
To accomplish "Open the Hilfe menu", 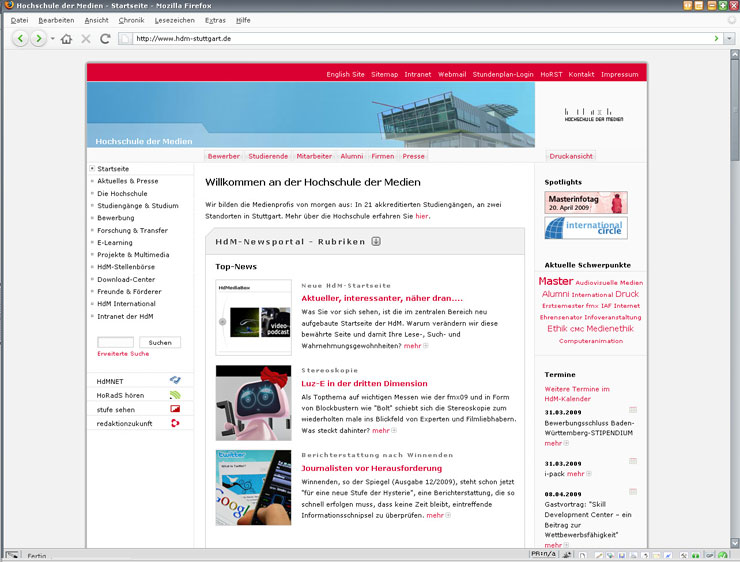I will click(243, 20).
